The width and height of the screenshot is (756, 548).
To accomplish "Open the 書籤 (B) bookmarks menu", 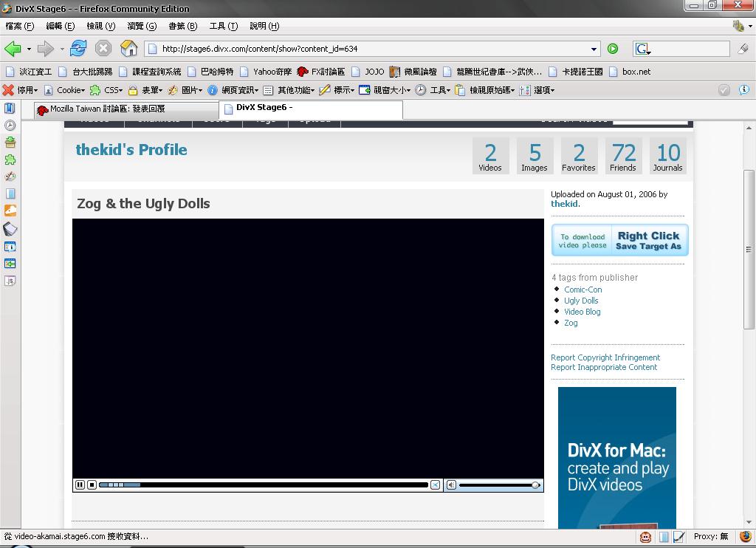I will pos(182,26).
